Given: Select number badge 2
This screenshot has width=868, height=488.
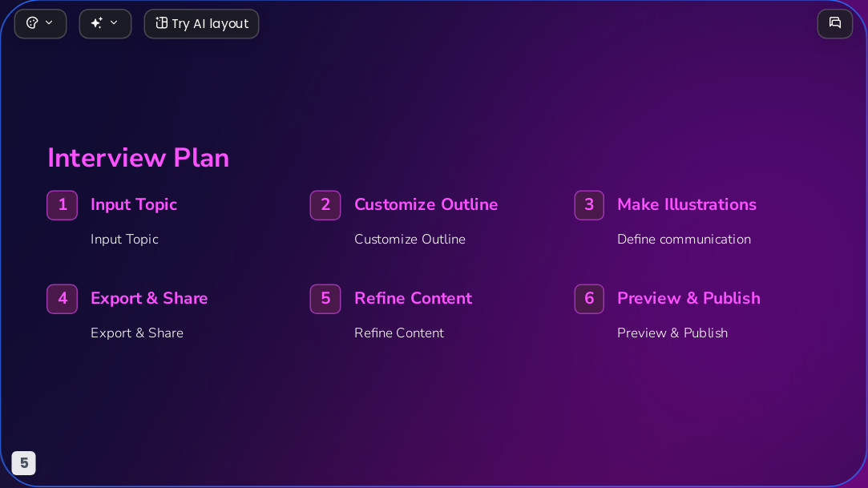Looking at the screenshot, I should point(325,205).
